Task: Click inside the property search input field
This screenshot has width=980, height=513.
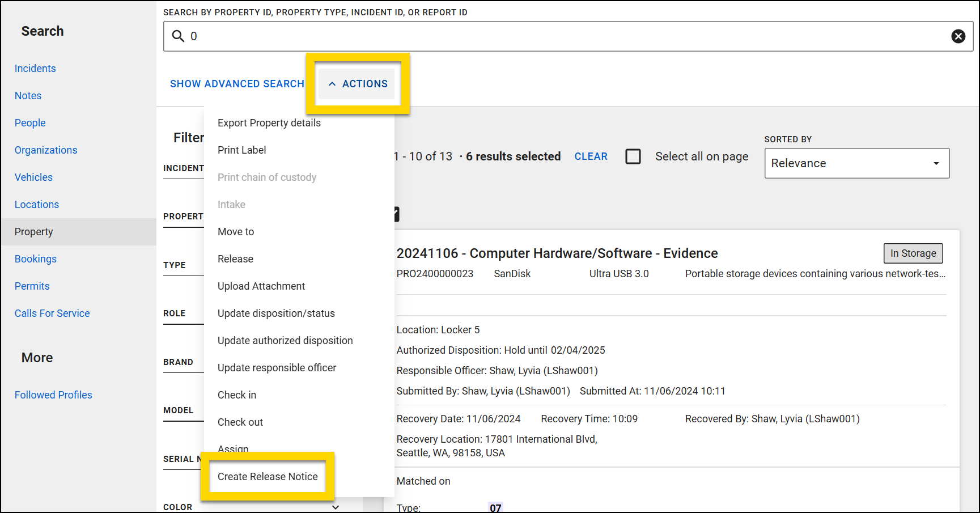Action: [510, 36]
